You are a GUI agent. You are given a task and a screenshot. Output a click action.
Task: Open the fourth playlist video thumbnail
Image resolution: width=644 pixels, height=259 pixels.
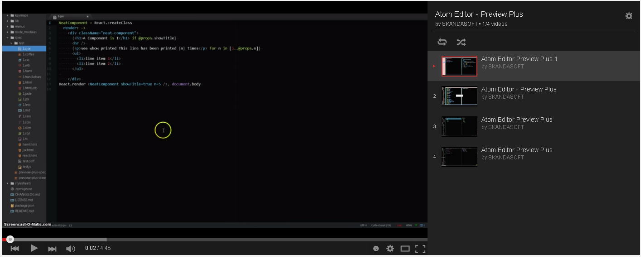[x=459, y=157]
